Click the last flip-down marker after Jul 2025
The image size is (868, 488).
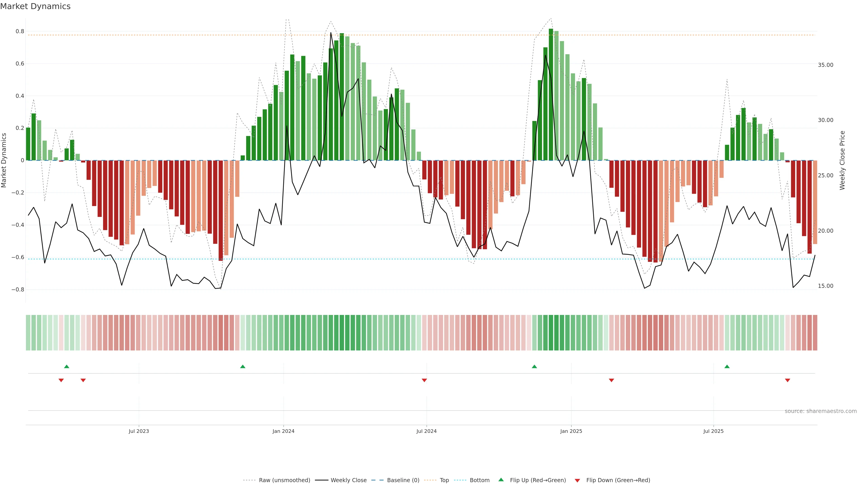(x=788, y=380)
